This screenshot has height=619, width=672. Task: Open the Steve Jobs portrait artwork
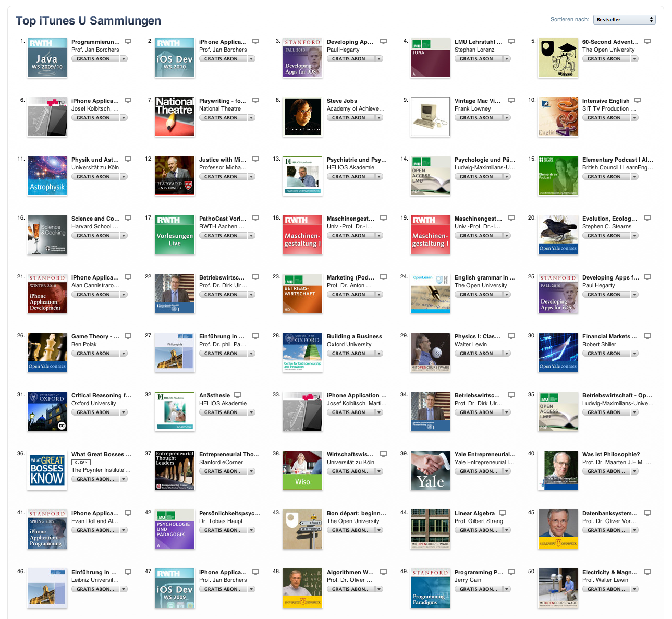pyautogui.click(x=302, y=117)
